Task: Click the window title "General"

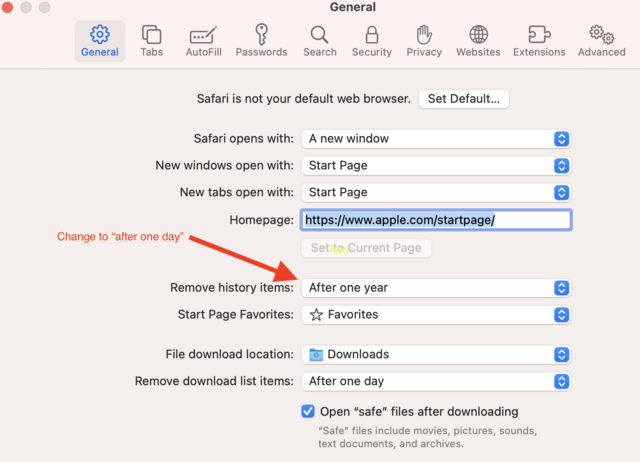Action: pyautogui.click(x=353, y=7)
